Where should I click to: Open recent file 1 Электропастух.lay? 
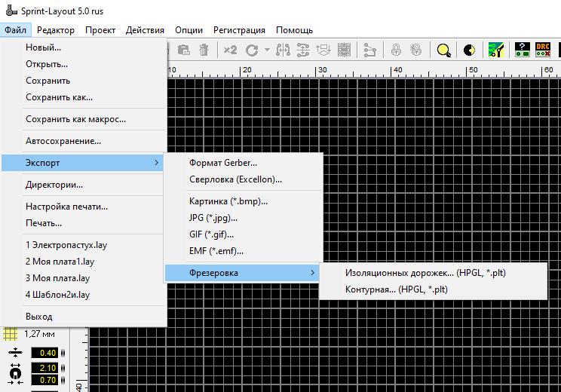(65, 245)
